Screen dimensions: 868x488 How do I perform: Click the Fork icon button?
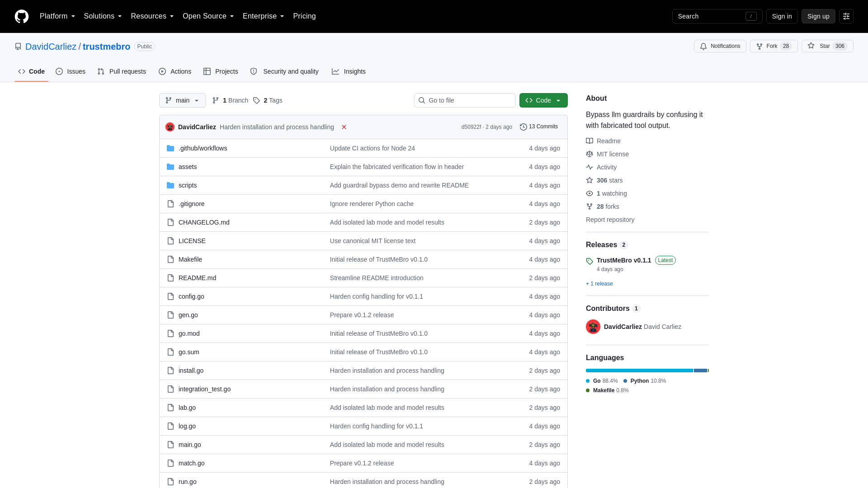[759, 46]
